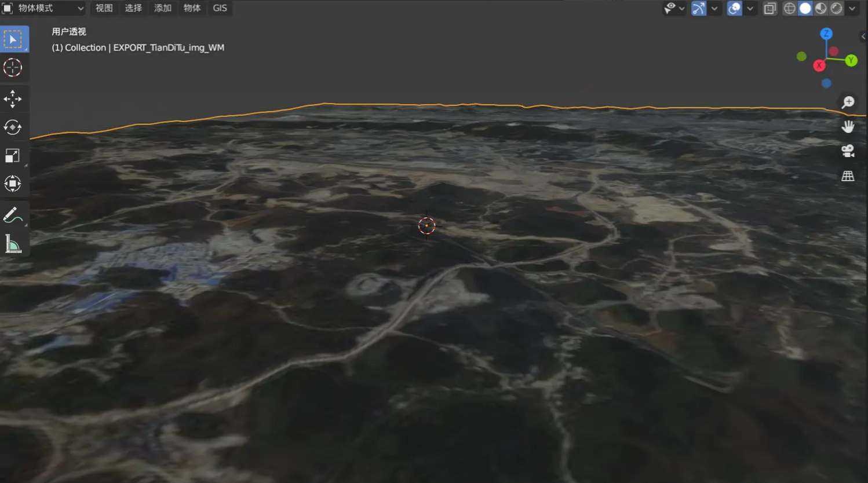868x483 pixels.
Task: Snap view to negative X gizmo dot
Action: click(834, 52)
